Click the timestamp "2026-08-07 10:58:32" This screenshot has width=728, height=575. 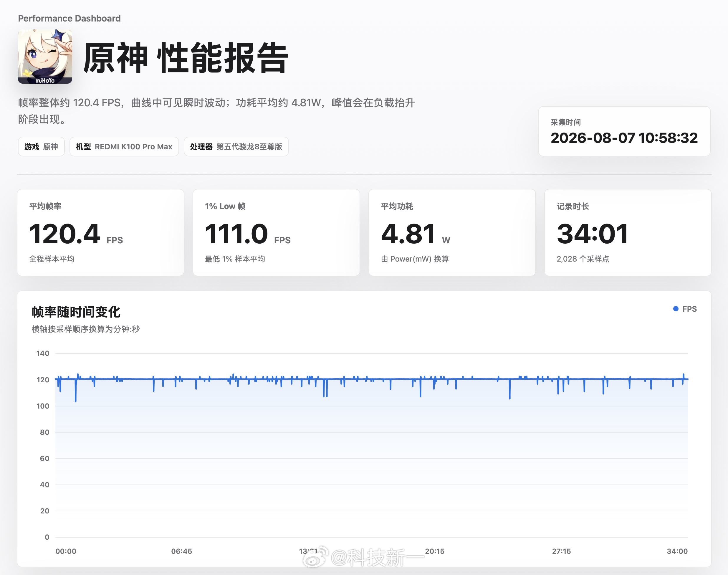click(x=624, y=138)
